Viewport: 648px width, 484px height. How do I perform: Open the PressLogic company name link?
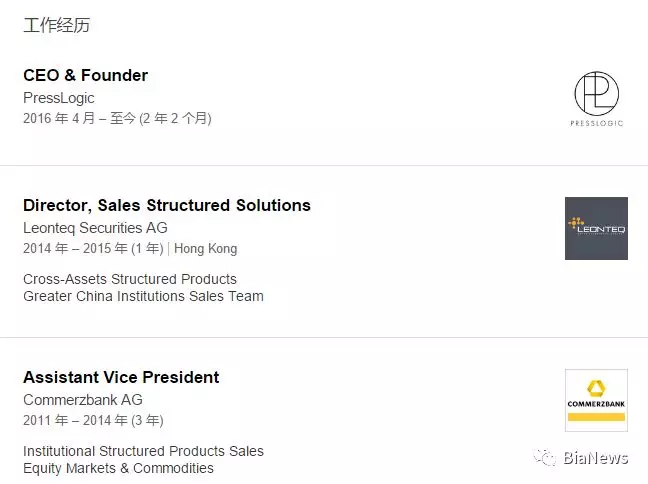coord(59,98)
